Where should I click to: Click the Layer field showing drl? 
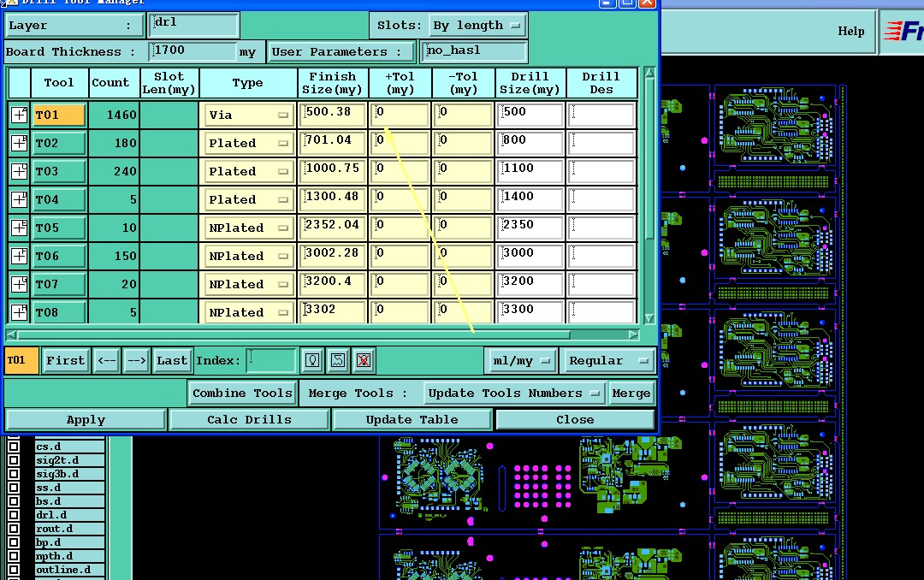(x=194, y=24)
